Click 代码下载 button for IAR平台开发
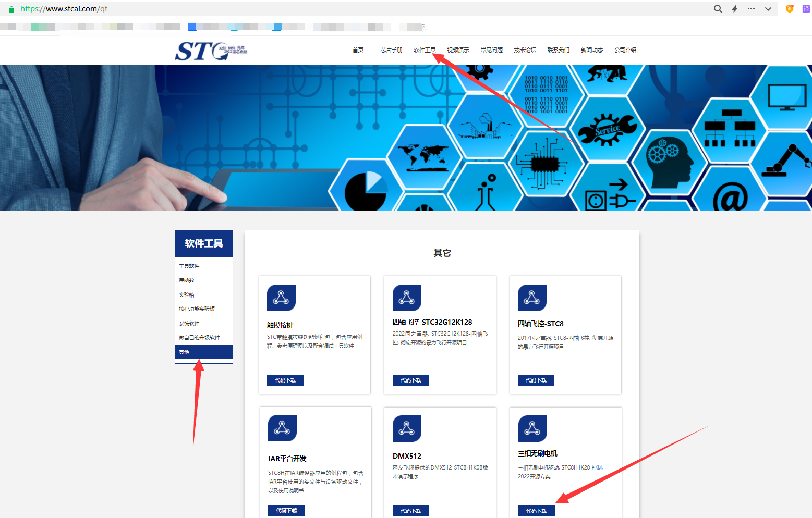This screenshot has width=812, height=518. coord(286,511)
